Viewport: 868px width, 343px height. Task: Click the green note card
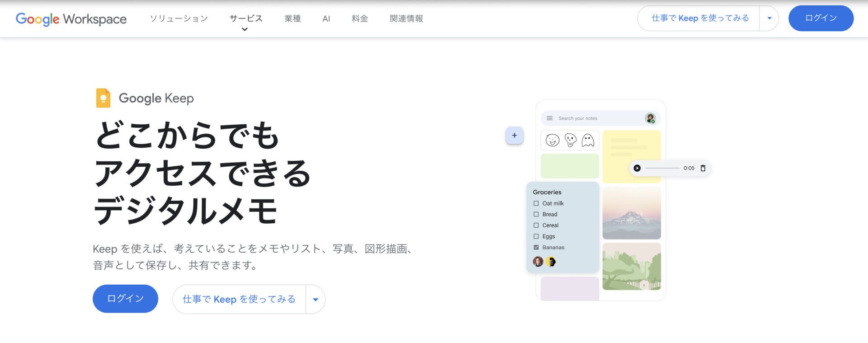click(x=570, y=166)
